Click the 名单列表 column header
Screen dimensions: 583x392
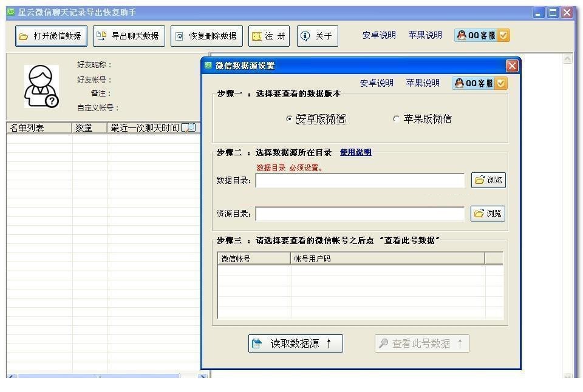tap(39, 128)
